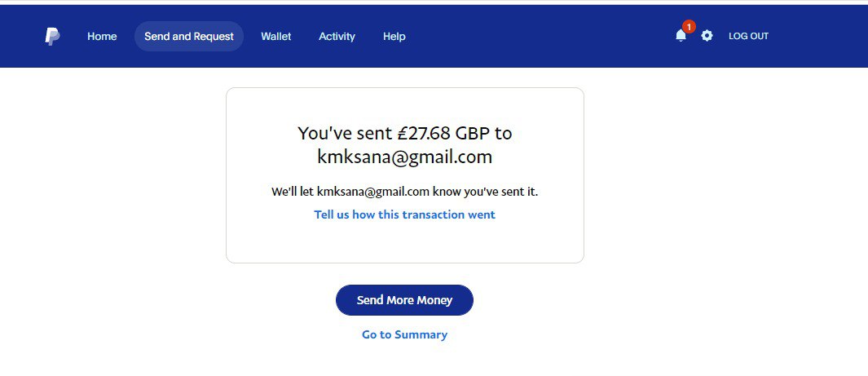Log out using LOG OUT
This screenshot has height=376, width=868.
click(x=748, y=36)
